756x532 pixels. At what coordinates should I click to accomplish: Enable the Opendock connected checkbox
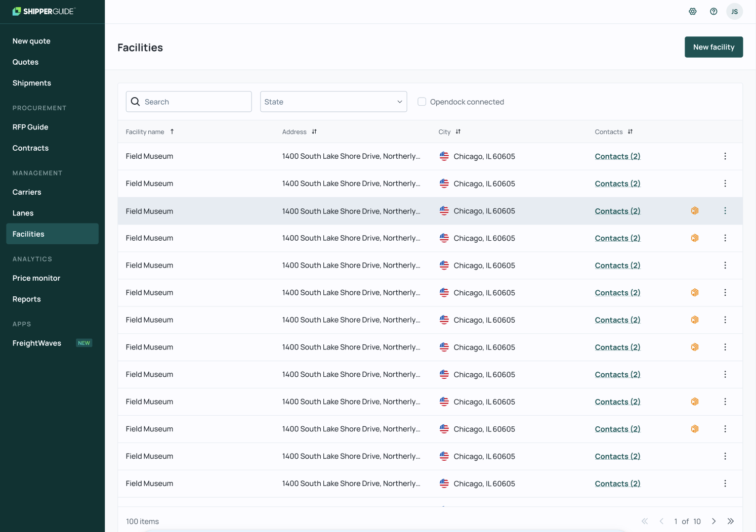422,102
